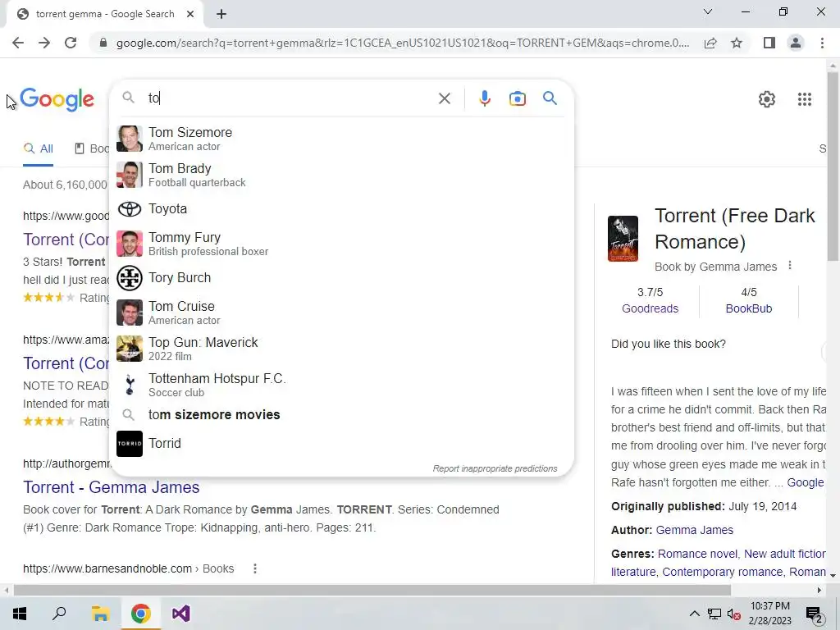
Task: Open the Windows Start menu
Action: tap(20, 614)
